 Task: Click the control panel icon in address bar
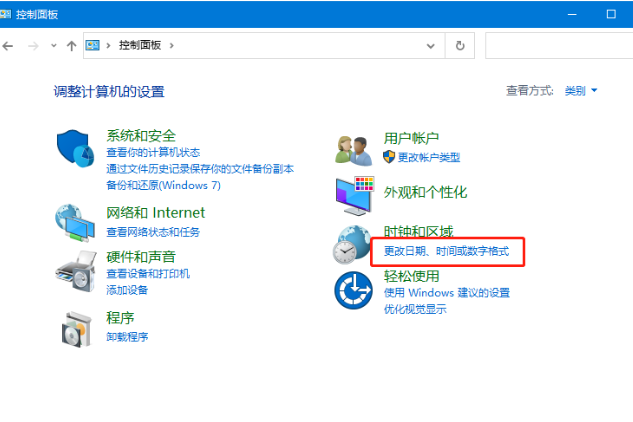(x=92, y=45)
